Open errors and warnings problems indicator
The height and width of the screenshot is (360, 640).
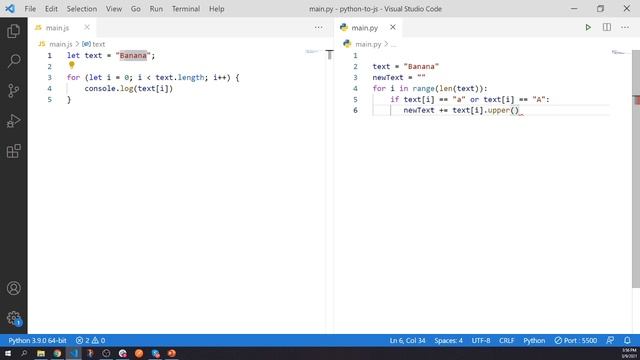[x=91, y=340]
